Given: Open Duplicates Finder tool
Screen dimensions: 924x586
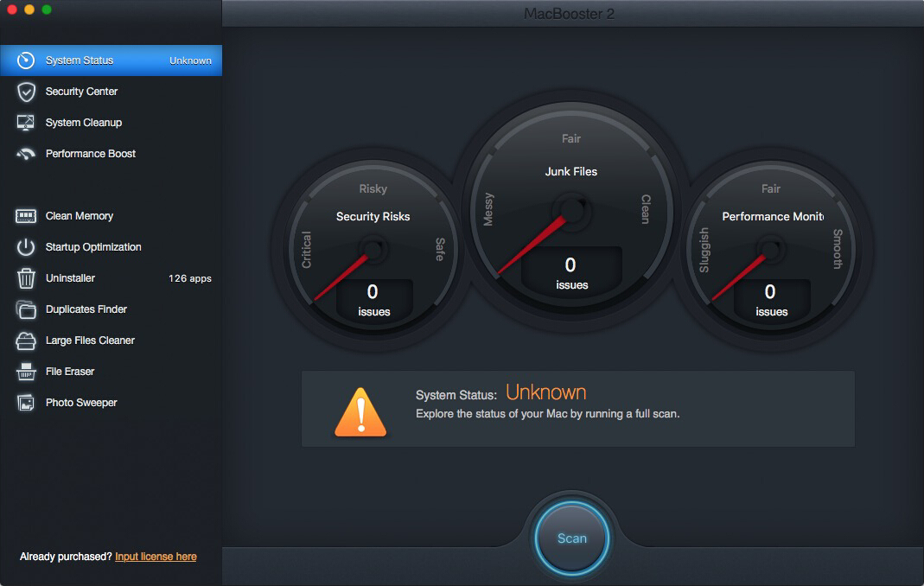Looking at the screenshot, I should pyautogui.click(x=111, y=309).
